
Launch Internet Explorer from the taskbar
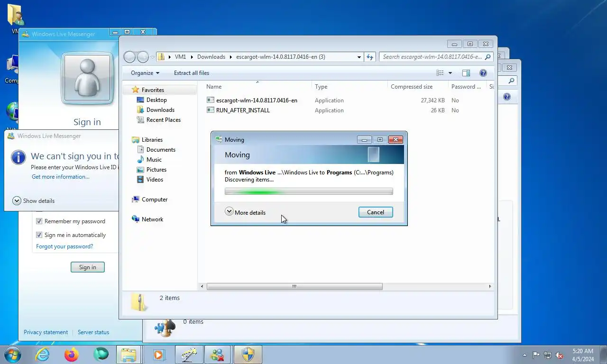pyautogui.click(x=42, y=355)
